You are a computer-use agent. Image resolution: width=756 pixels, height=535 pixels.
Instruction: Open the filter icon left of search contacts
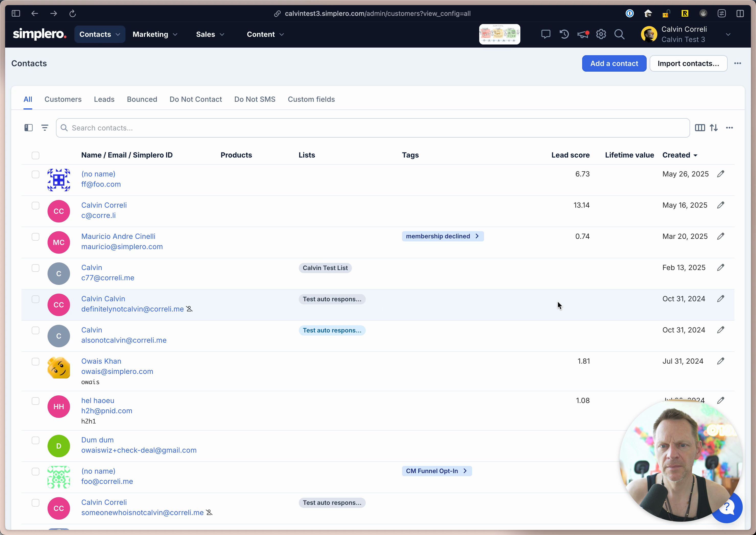(x=45, y=128)
